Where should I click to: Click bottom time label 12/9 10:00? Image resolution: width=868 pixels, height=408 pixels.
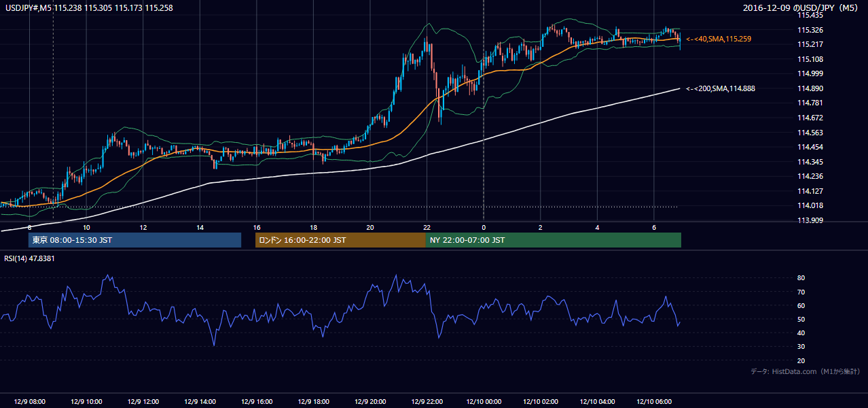[86, 402]
